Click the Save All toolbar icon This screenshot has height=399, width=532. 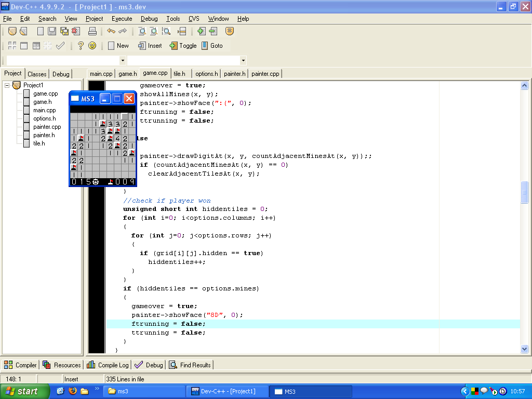pos(64,31)
